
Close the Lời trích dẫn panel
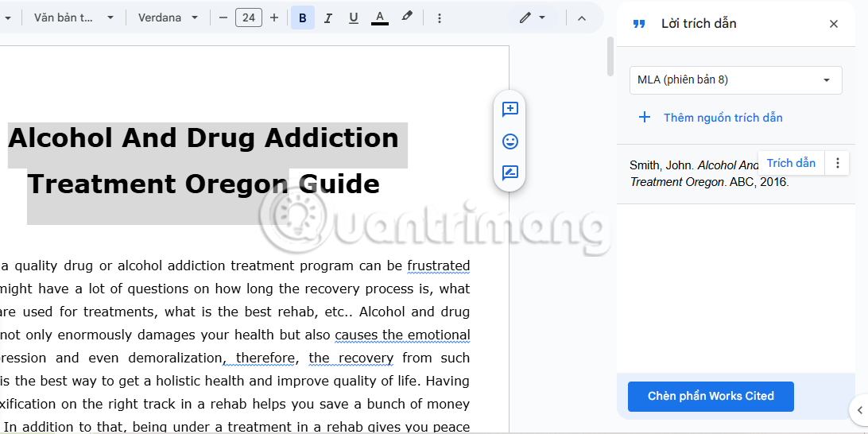(834, 24)
